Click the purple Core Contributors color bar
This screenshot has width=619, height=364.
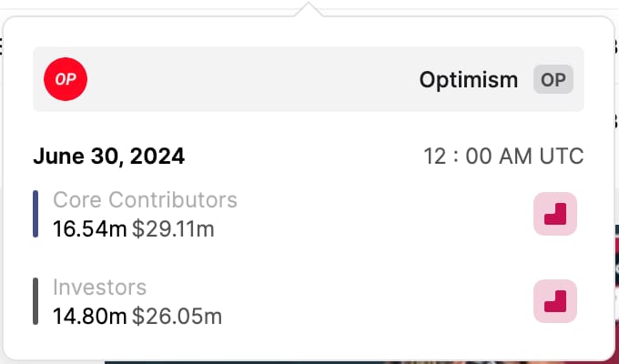pyautogui.click(x=36, y=214)
